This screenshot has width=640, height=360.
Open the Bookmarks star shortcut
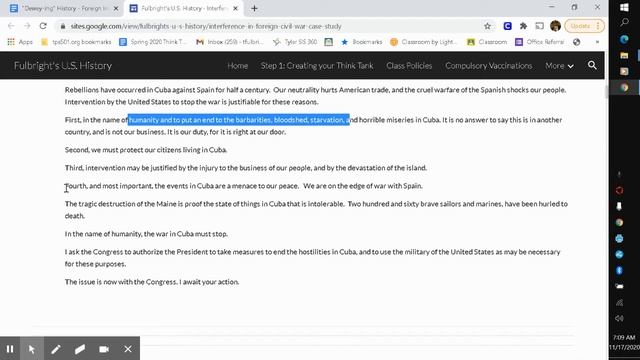pyautogui.click(x=361, y=42)
